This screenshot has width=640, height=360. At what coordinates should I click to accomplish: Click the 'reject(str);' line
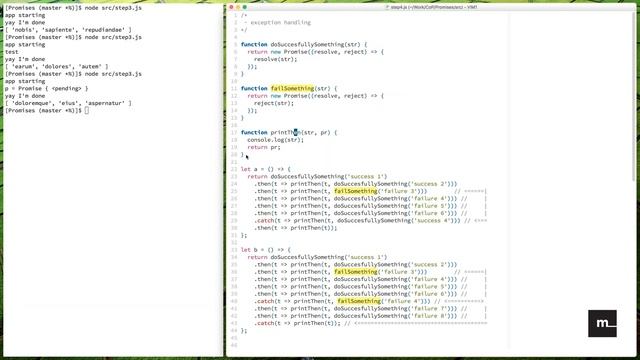point(273,103)
